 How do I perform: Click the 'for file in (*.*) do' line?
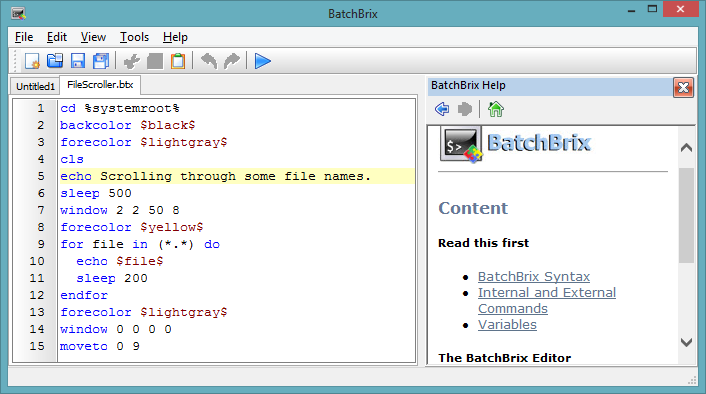pyautogui.click(x=140, y=245)
